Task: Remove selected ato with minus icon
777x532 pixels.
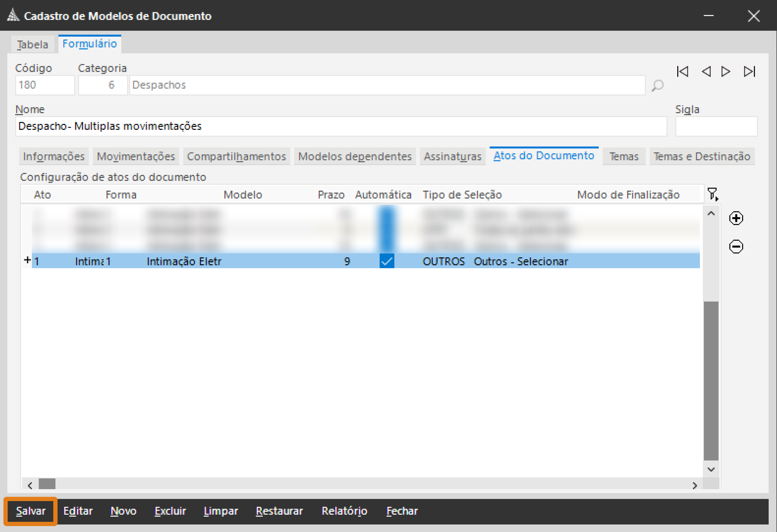Action: click(736, 247)
